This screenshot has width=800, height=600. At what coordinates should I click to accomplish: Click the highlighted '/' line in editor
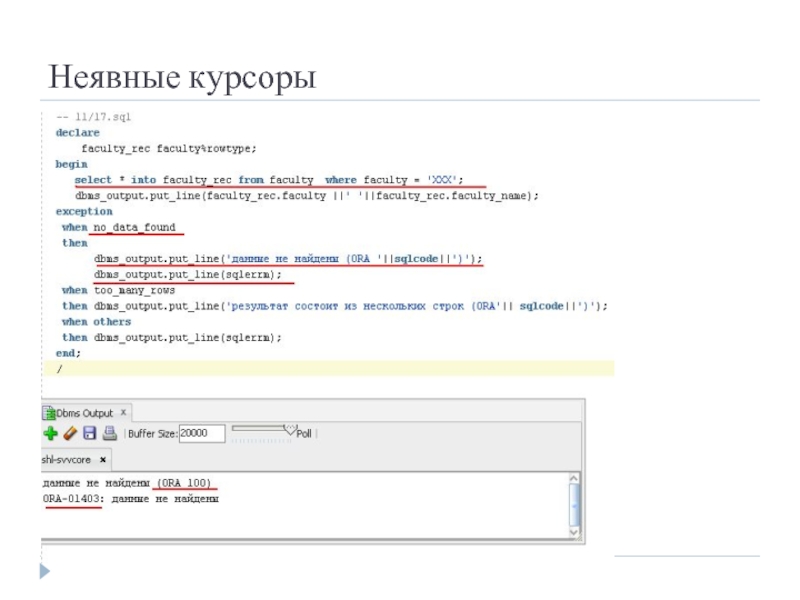click(x=329, y=368)
